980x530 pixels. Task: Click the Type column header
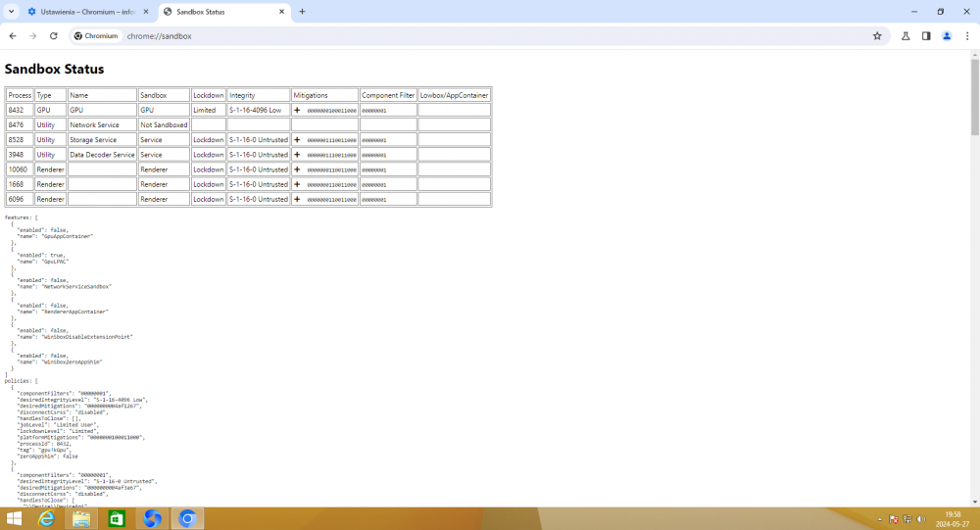pyautogui.click(x=50, y=95)
